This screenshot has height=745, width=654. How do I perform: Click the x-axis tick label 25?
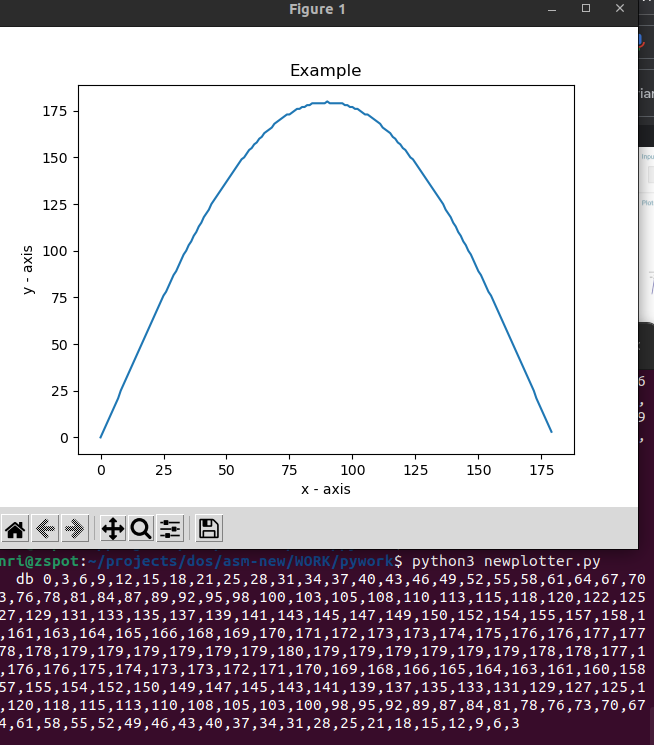tap(164, 470)
